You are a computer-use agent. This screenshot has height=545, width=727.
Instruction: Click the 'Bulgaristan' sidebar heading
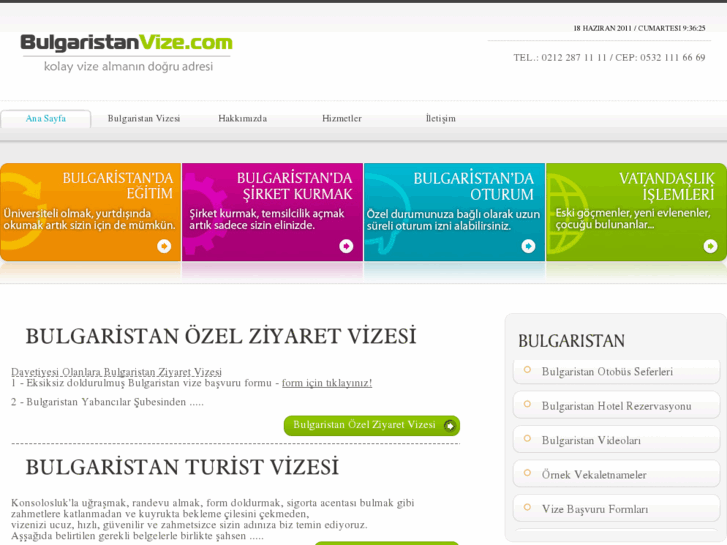571,341
